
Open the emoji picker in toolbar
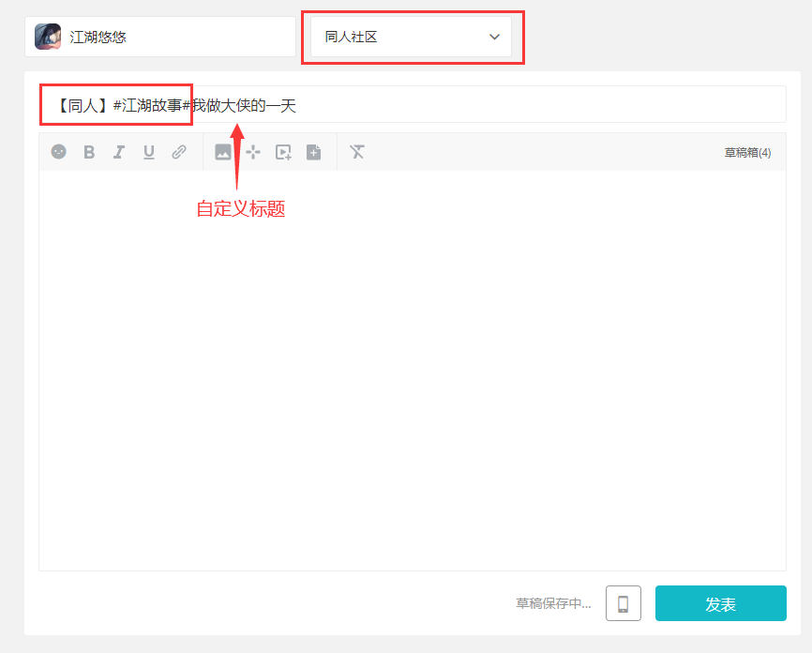click(59, 151)
